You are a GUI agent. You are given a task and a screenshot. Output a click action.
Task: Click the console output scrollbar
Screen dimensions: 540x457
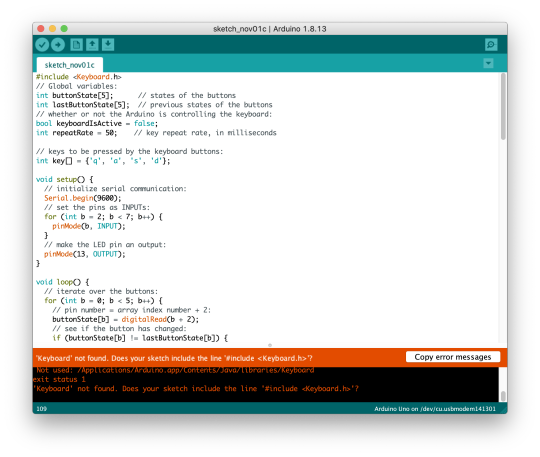coord(503,396)
